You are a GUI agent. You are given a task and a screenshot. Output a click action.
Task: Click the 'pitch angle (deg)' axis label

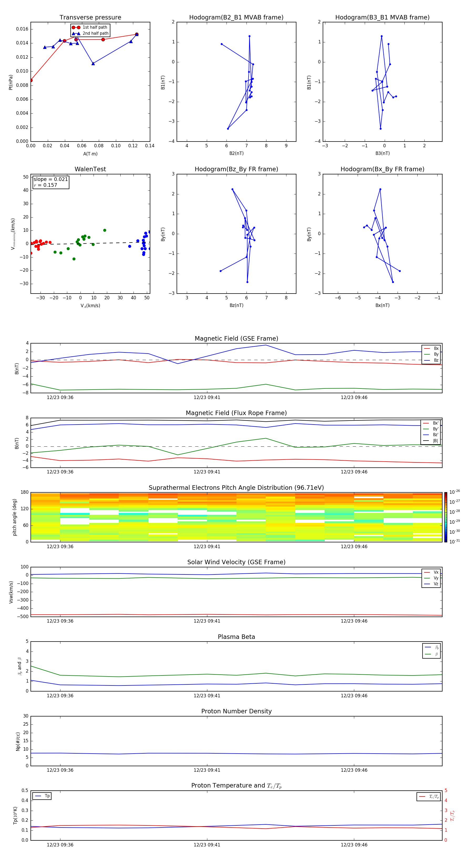(14, 517)
